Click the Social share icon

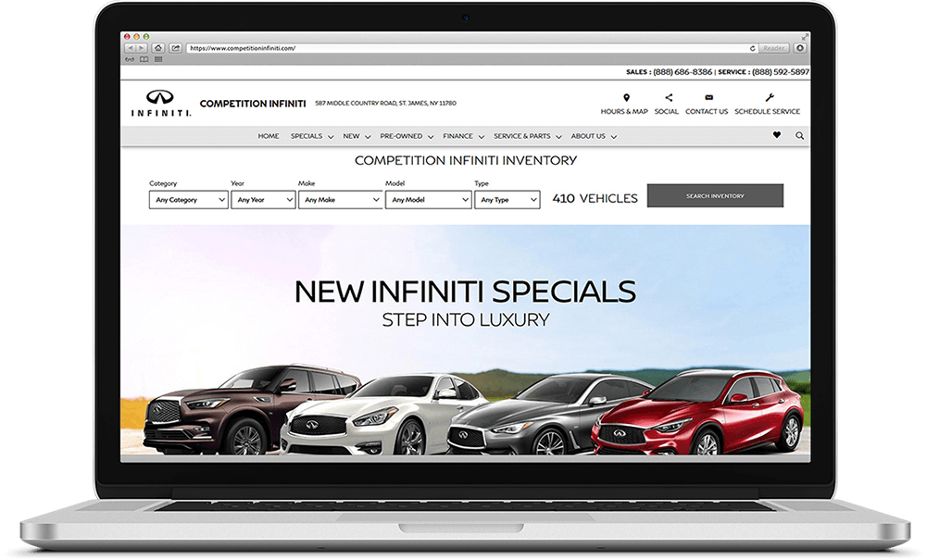[669, 97]
